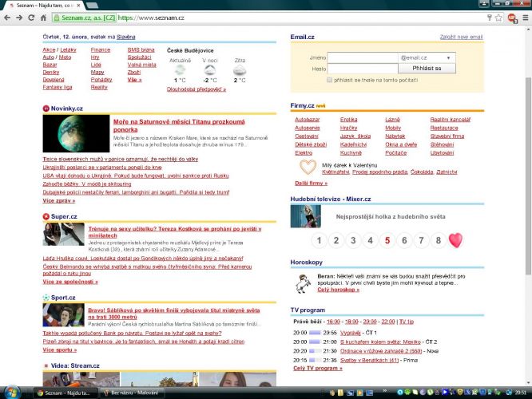Open the Windows Start orb
This screenshot has height=399, width=532.
tap(12, 393)
